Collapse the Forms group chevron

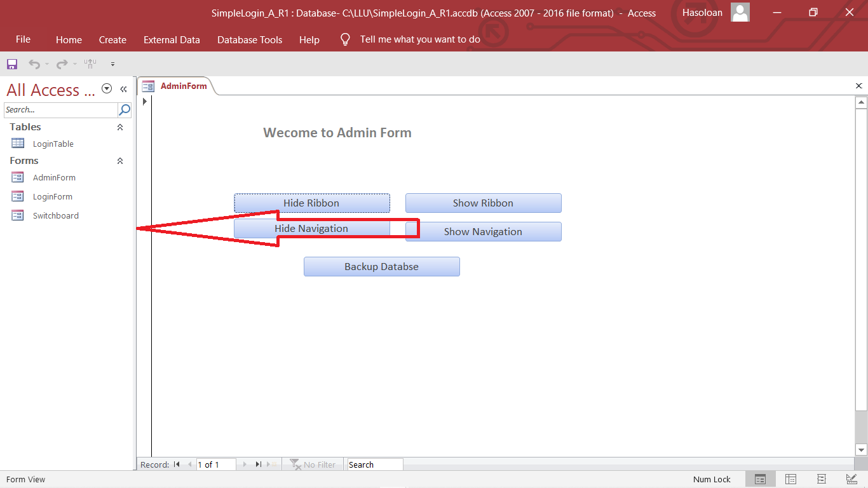(x=120, y=161)
